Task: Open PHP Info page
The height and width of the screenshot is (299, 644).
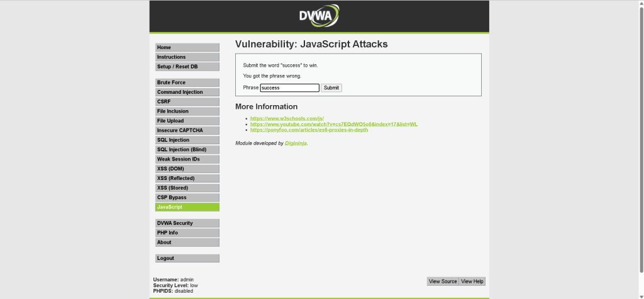Action: 187,233
